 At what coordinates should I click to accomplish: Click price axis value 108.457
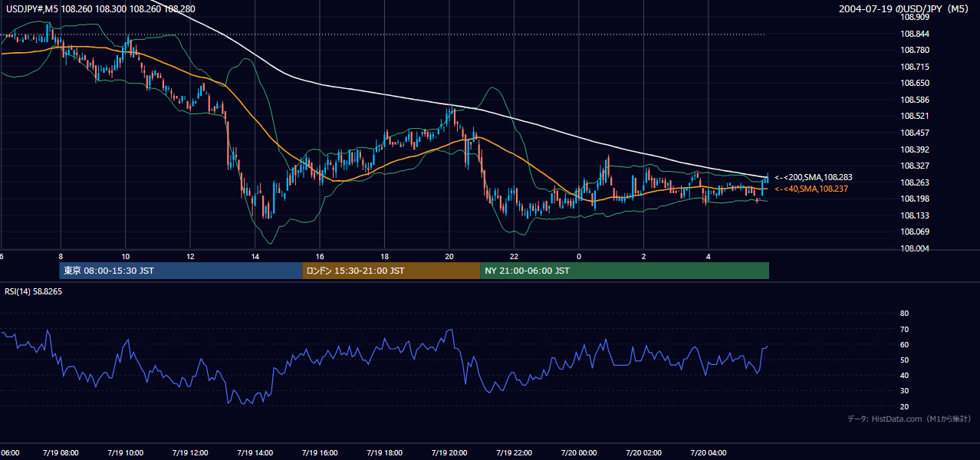coord(914,133)
